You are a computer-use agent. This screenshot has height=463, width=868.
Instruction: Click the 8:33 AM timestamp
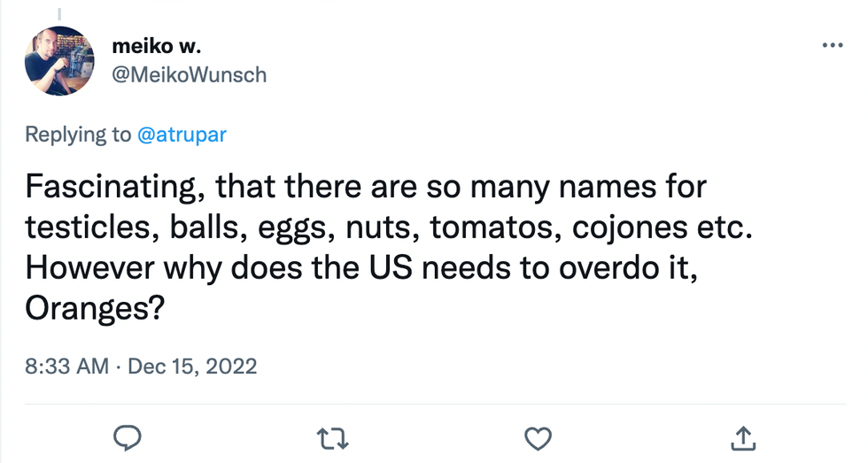click(x=66, y=366)
